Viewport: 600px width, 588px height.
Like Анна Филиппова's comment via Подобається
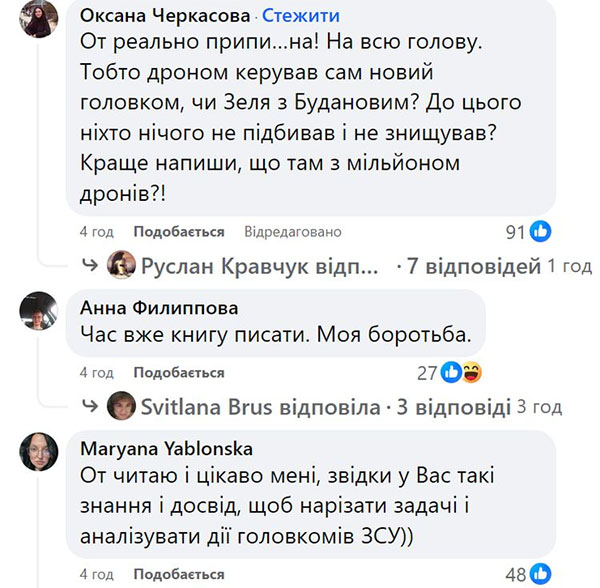[179, 373]
